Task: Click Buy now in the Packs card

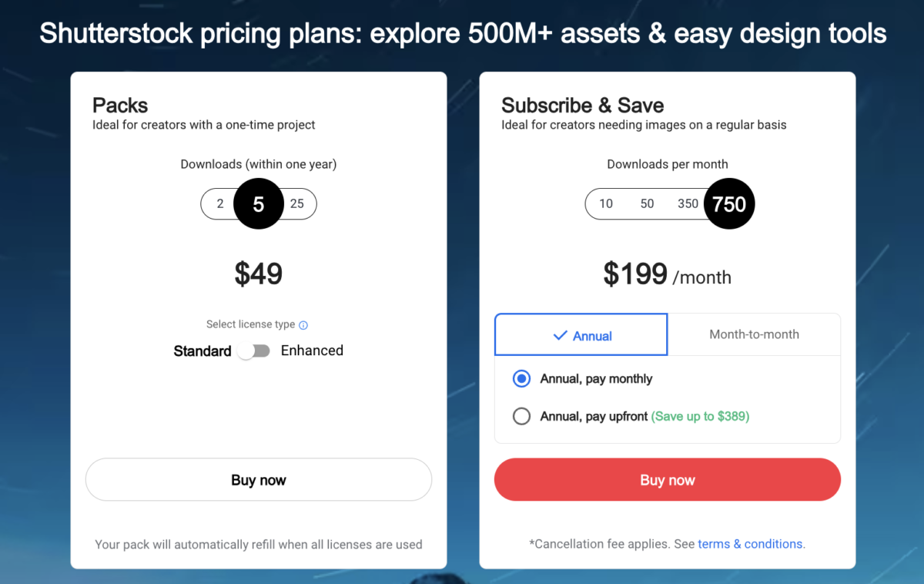Action: 258,479
